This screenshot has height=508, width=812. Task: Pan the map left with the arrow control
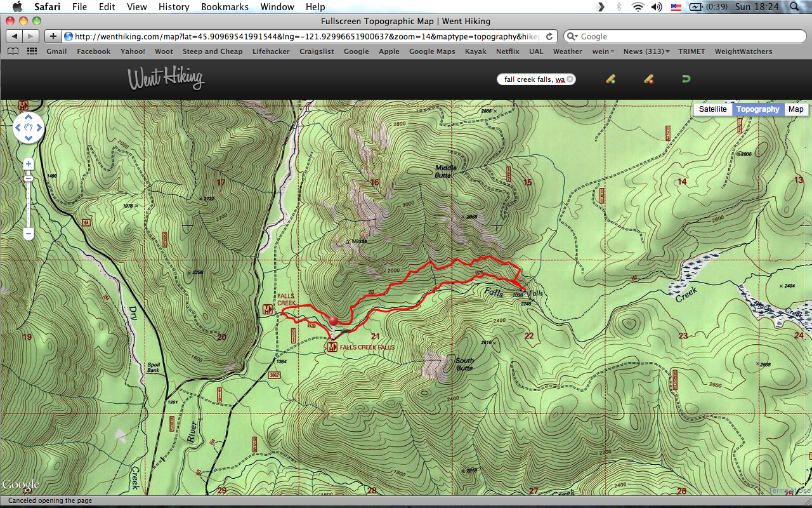click(18, 128)
